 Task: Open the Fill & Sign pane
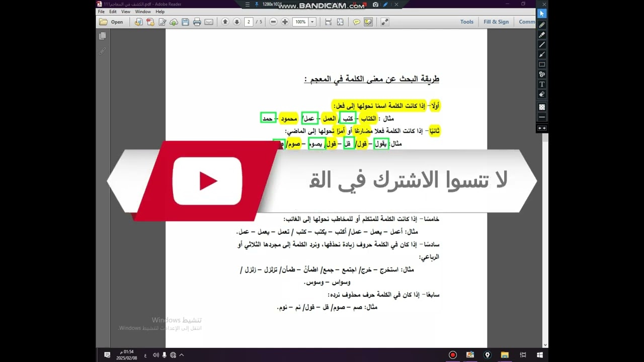click(x=496, y=22)
